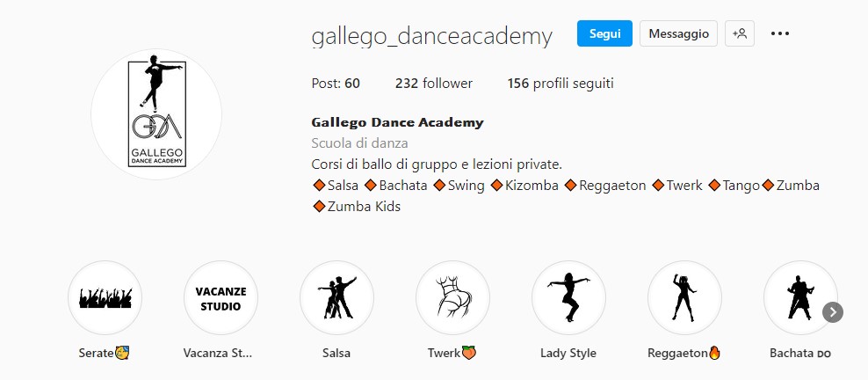The height and width of the screenshot is (380, 868).
Task: Open the Twerk highlight icon
Action: (452, 298)
